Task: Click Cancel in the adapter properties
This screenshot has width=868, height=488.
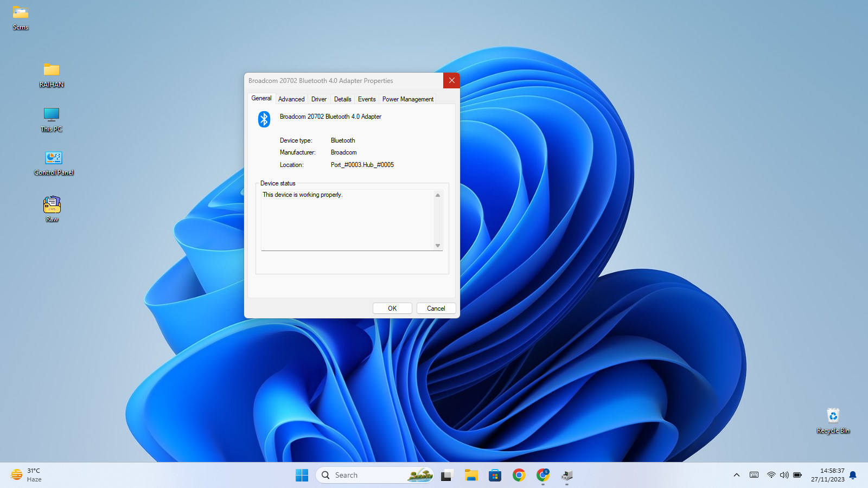Action: pyautogui.click(x=436, y=309)
